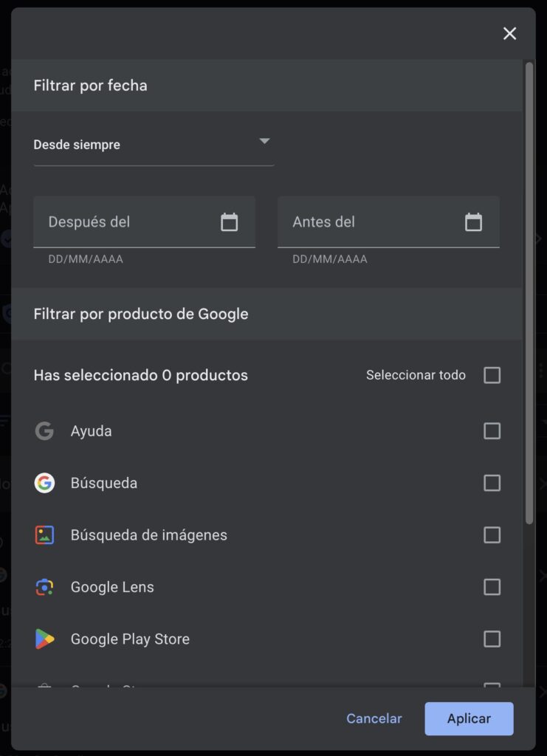
Task: Focus the Antes del date input field
Action: pyautogui.click(x=388, y=221)
